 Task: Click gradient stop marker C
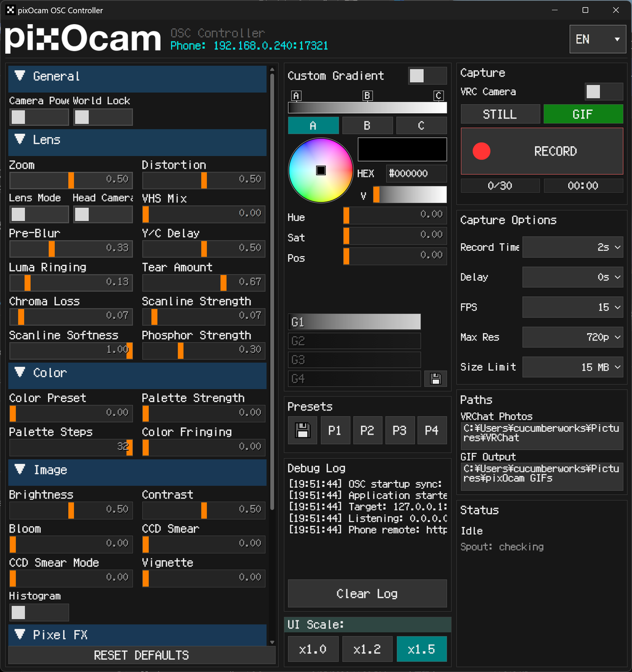439,96
